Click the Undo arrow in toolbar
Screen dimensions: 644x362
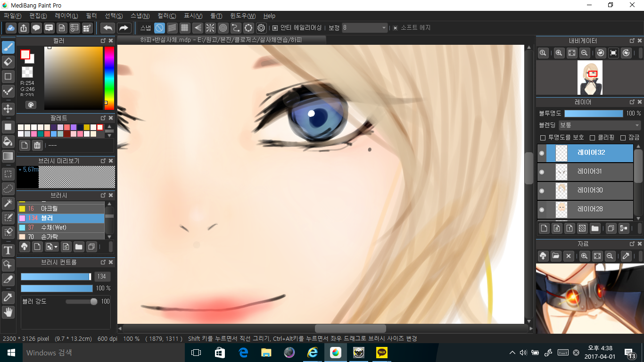point(108,28)
